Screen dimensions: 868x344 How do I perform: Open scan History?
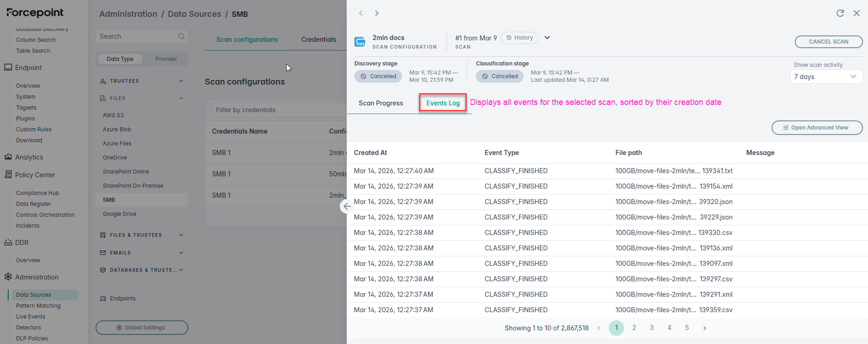[519, 38]
